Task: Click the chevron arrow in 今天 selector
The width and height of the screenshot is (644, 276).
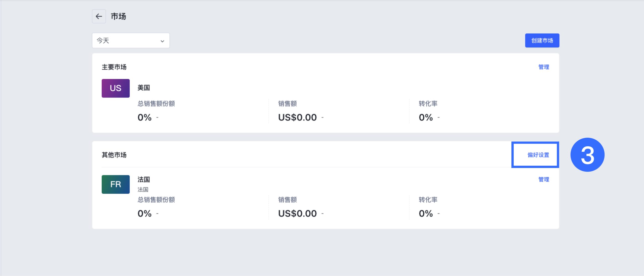Action: pos(162,41)
